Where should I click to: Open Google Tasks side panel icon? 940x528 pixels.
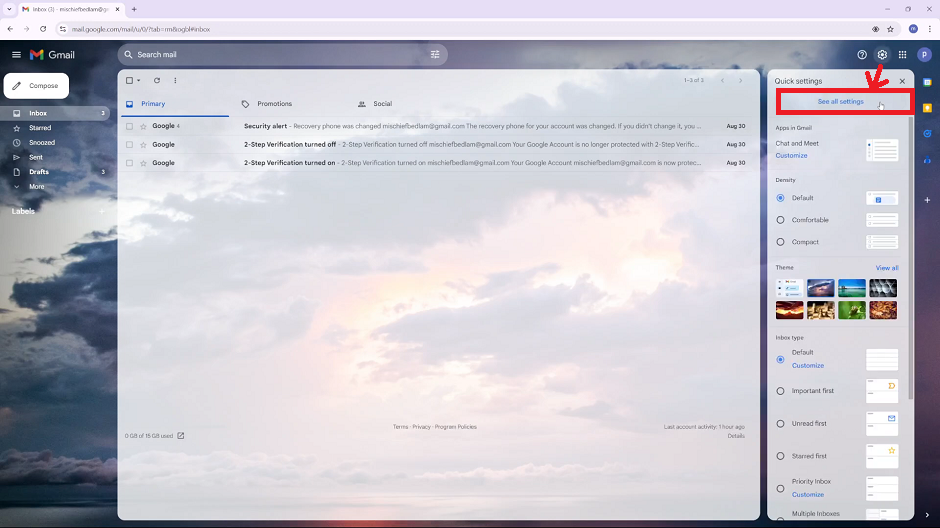coord(927,134)
